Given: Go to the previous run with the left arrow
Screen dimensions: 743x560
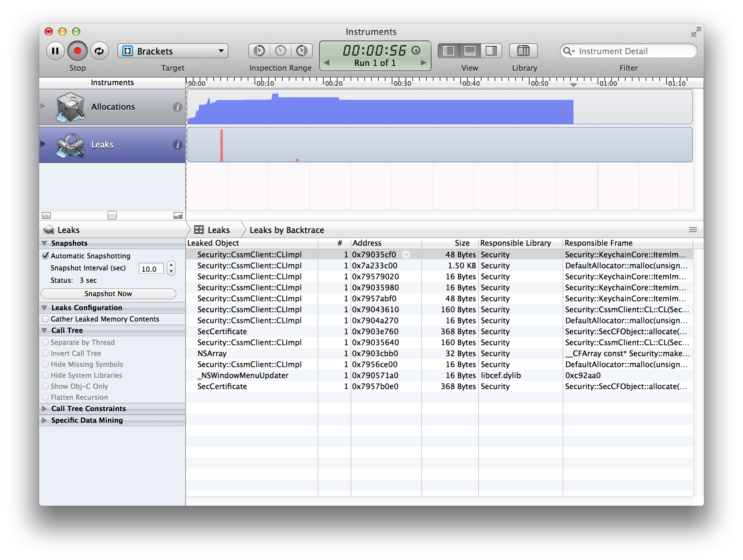Looking at the screenshot, I should (x=327, y=63).
